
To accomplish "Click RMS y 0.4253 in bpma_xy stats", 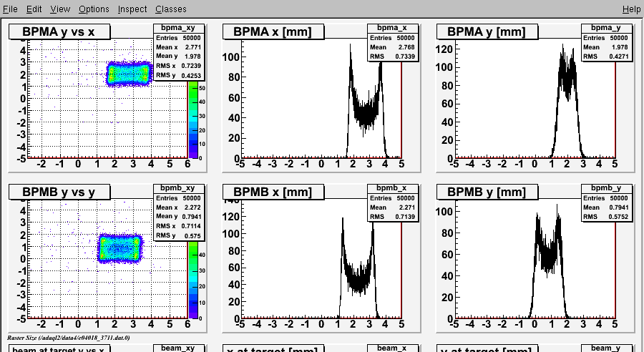I will (178, 75).
